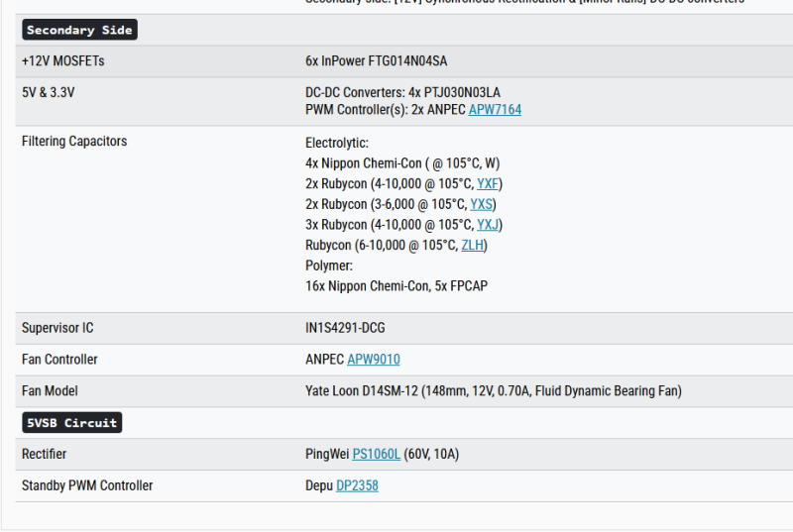The height and width of the screenshot is (532, 793).
Task: Click the Depu DP2358 link
Action: click(x=357, y=486)
